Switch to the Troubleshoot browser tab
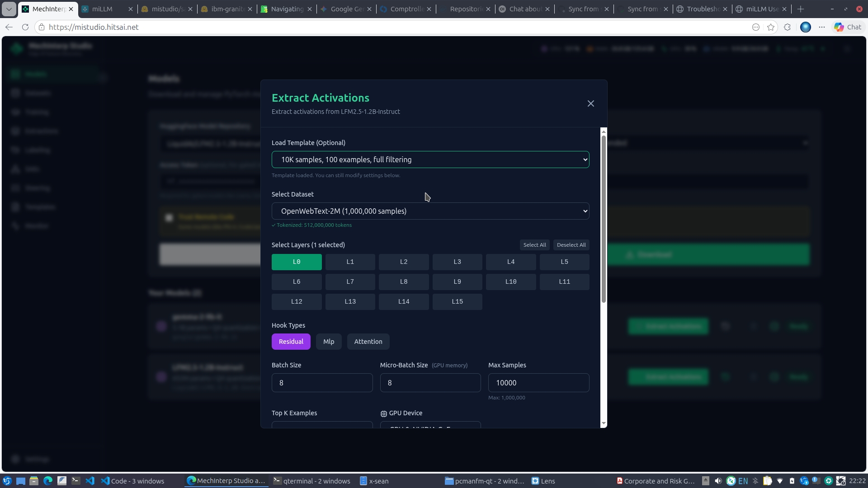 (702, 9)
